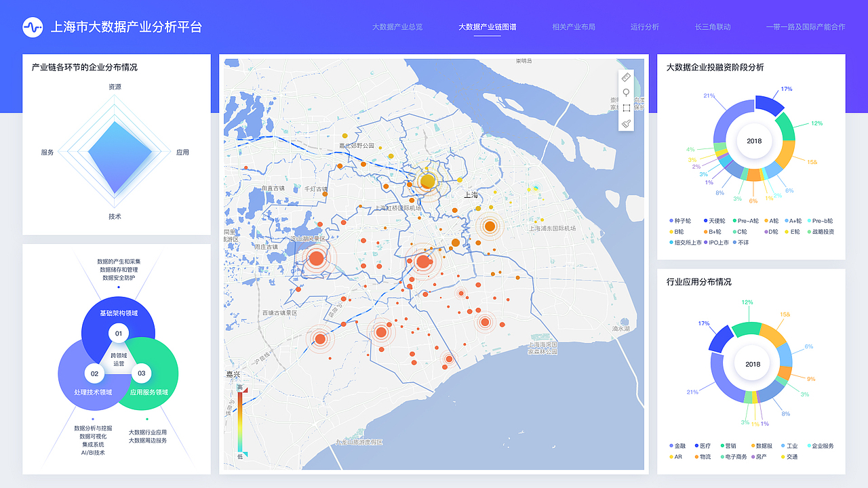Toggle E轮 in the financing-stage legend
Viewport: 868px width, 488px height.
(791, 232)
